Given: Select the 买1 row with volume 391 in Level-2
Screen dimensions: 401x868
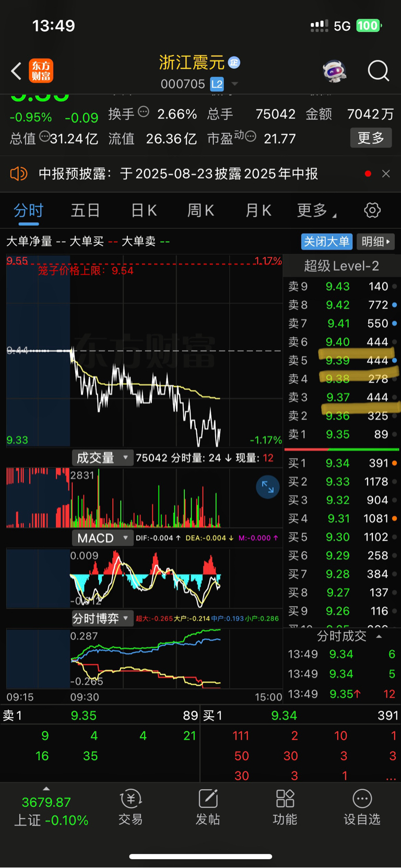Looking at the screenshot, I should coord(342,463).
